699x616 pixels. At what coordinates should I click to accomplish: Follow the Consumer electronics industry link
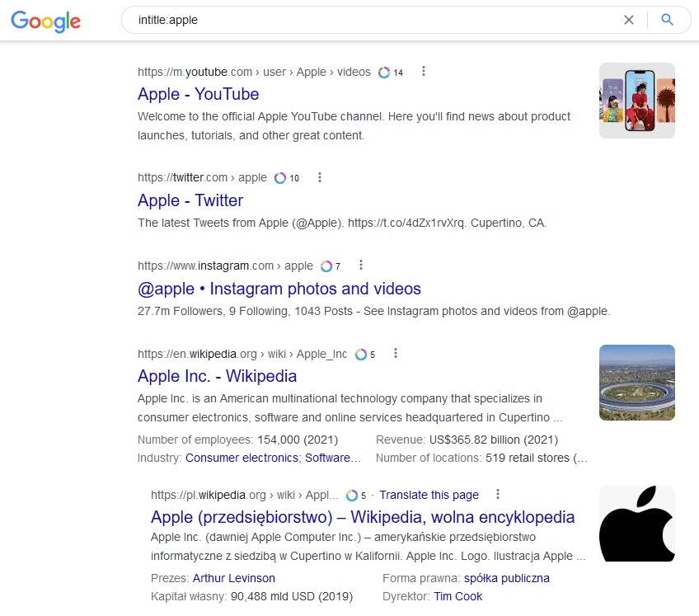[x=242, y=458]
